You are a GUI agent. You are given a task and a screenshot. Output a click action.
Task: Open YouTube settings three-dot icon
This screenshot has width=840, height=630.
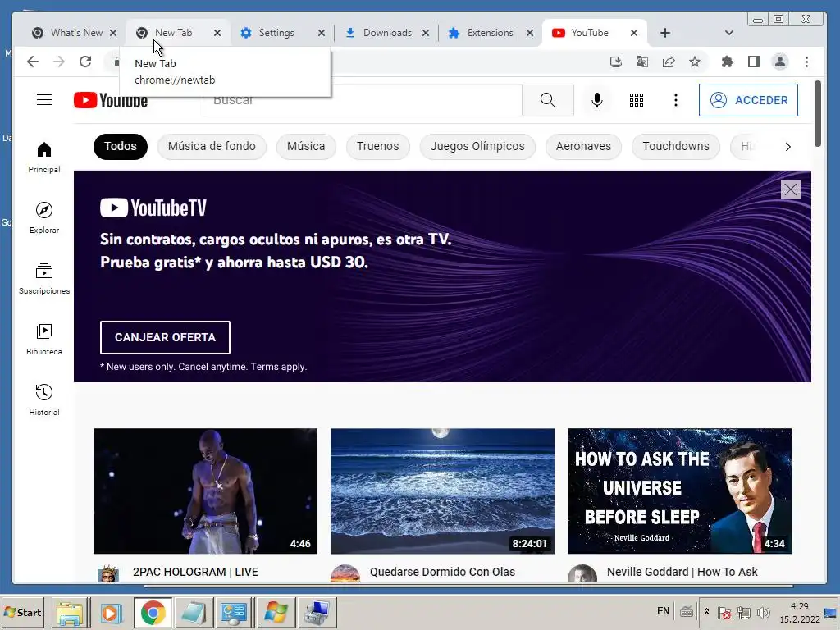[x=676, y=100]
